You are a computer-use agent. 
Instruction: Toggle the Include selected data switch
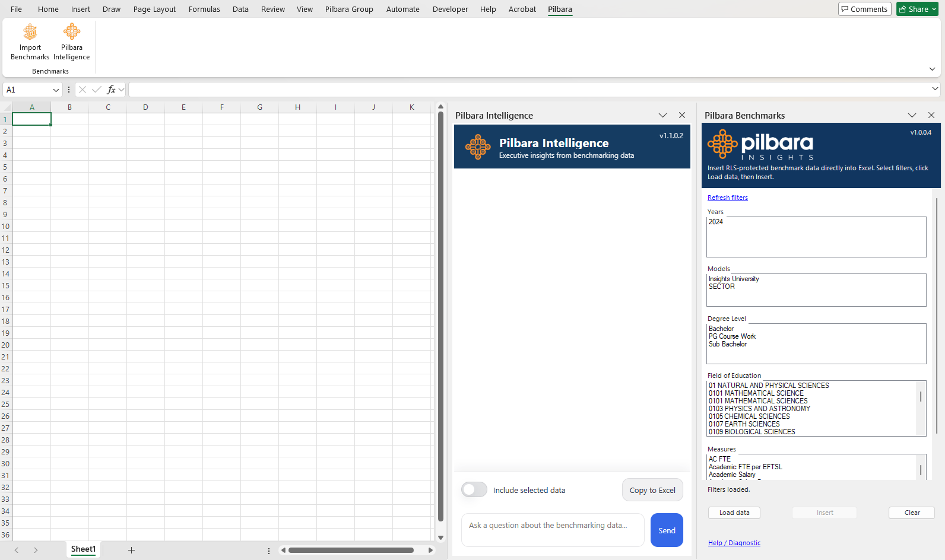click(474, 489)
